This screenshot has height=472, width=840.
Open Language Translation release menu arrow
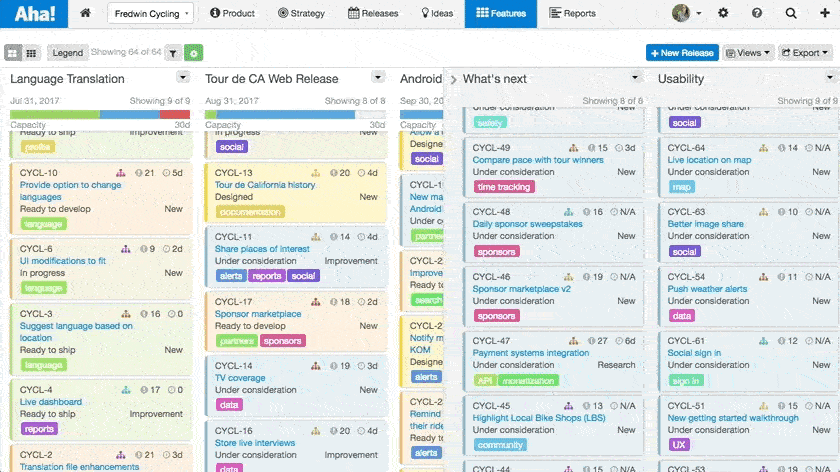click(x=183, y=78)
